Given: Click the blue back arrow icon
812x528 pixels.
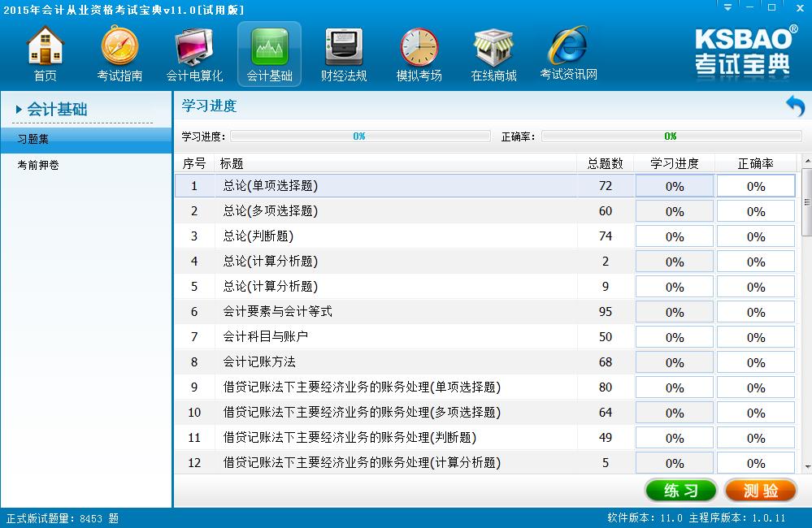Looking at the screenshot, I should point(794,106).
